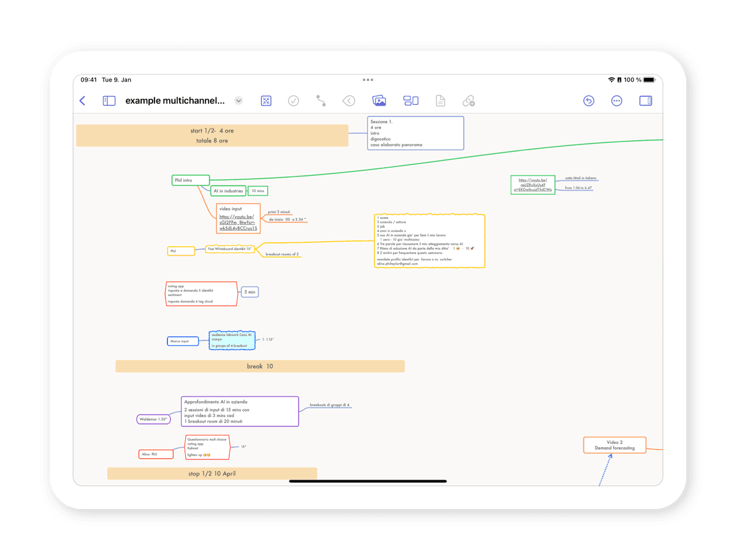
Task: Open the document notes icon
Action: [x=440, y=100]
